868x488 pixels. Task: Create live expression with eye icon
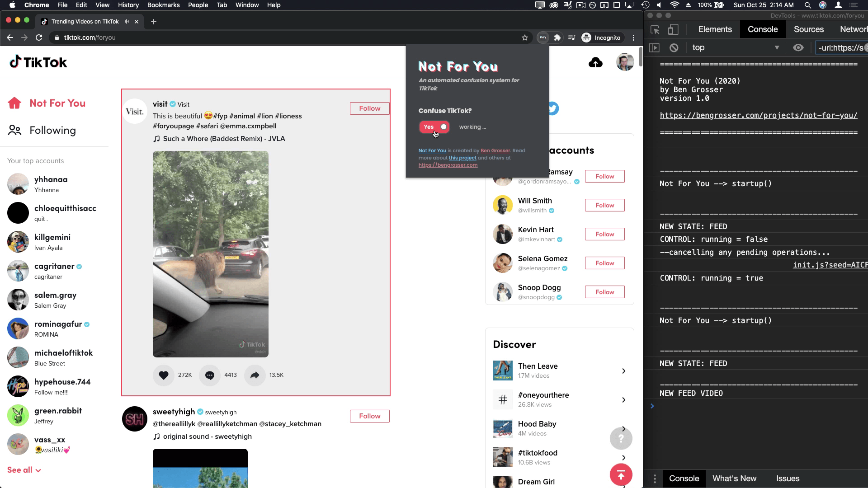pyautogui.click(x=798, y=47)
